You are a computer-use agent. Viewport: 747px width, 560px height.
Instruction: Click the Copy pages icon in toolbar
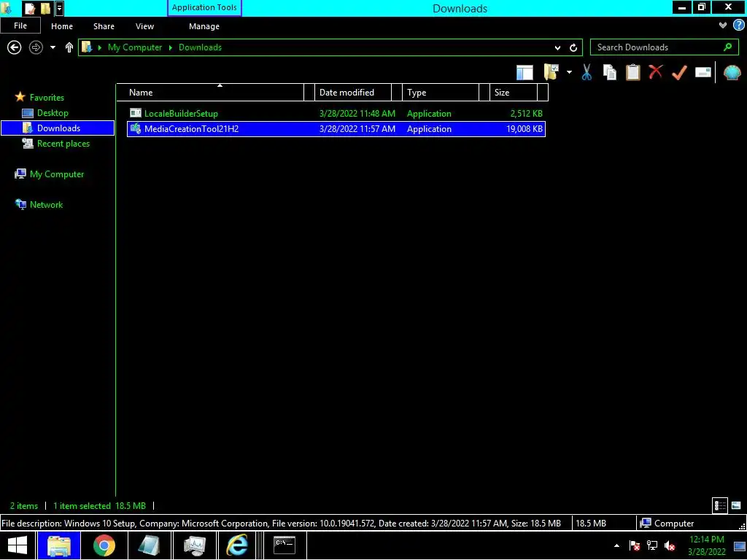pyautogui.click(x=610, y=73)
